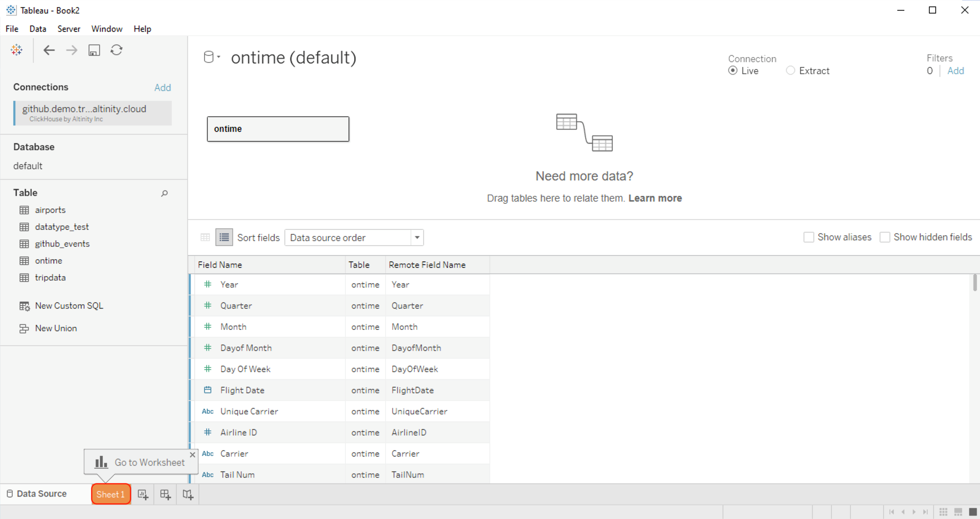This screenshot has width=980, height=519.
Task: Select the Extract connection option
Action: coord(790,71)
